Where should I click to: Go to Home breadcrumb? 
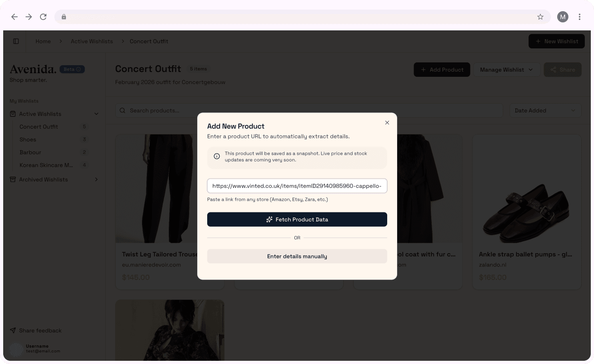click(x=43, y=41)
